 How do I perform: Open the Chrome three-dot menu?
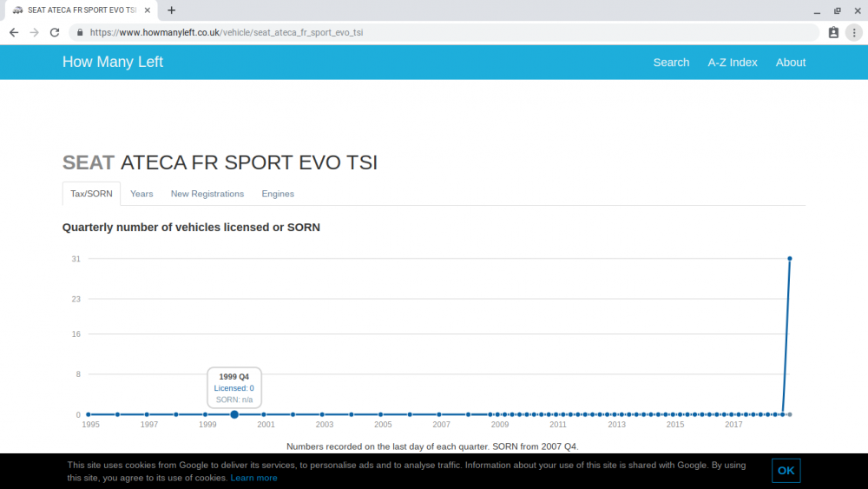pos(854,33)
